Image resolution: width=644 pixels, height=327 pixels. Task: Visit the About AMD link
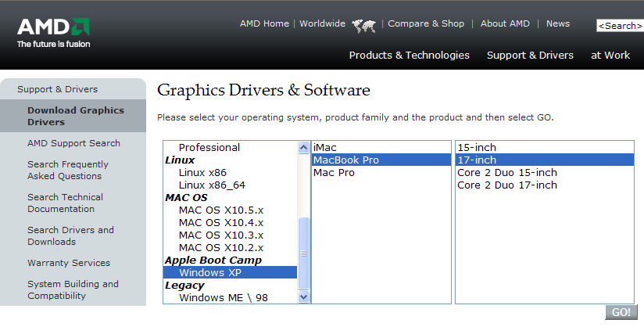pyautogui.click(x=505, y=23)
